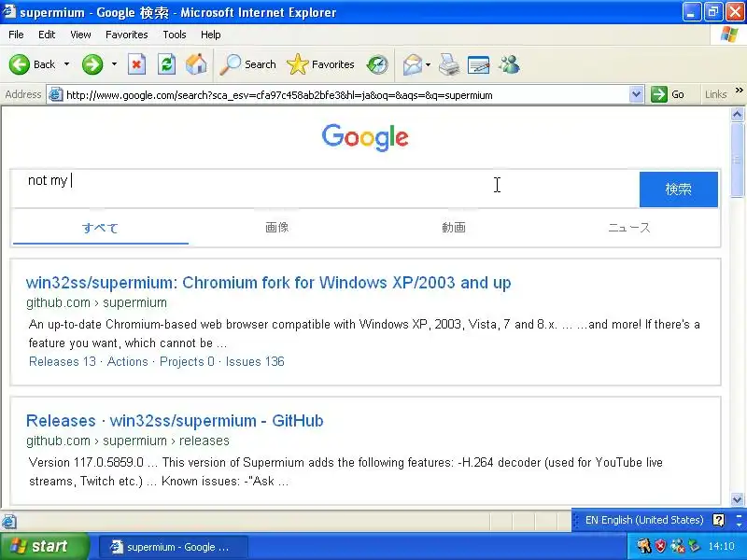Viewport: 747px width, 560px height.
Task: Expand the Mail dropdown arrow
Action: pyautogui.click(x=428, y=64)
